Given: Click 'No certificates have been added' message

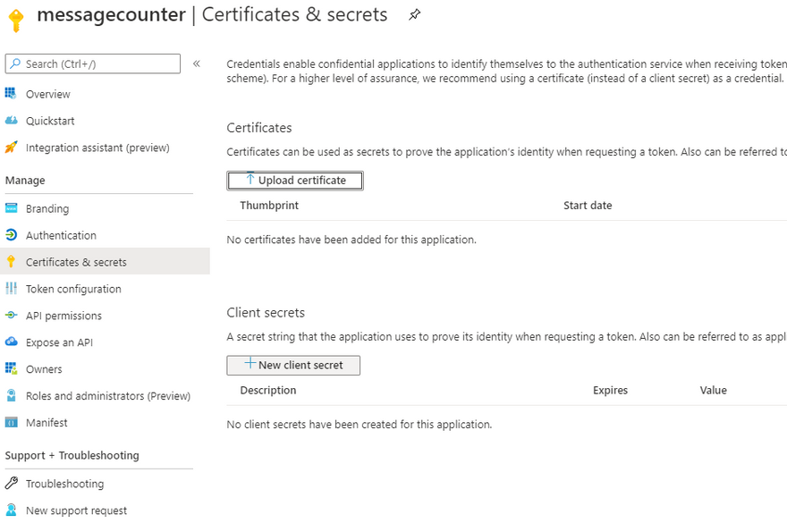Looking at the screenshot, I should coord(351,240).
